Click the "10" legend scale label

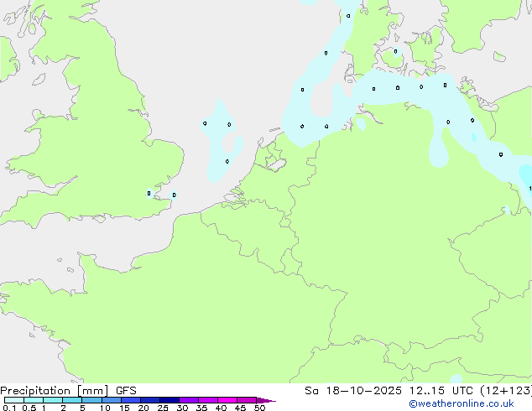pyautogui.click(x=105, y=408)
